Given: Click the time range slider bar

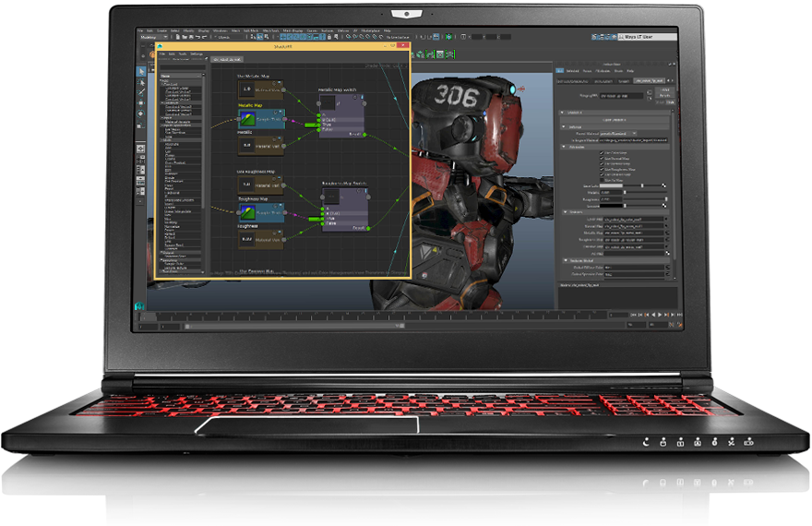Looking at the screenshot, I should click(x=293, y=326).
